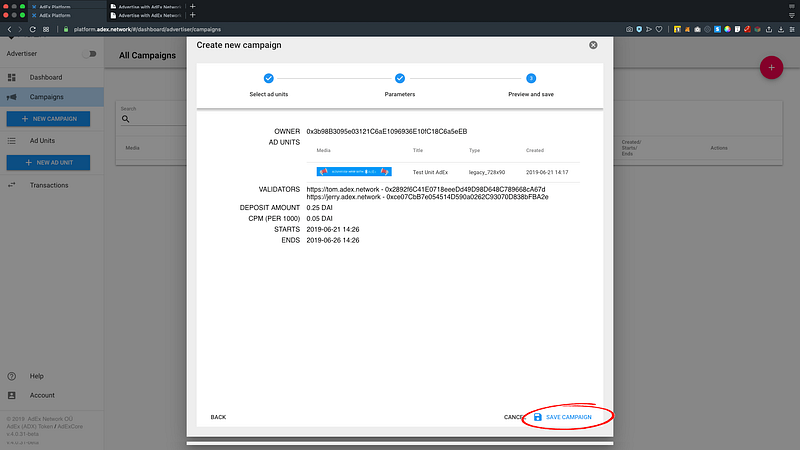Screen dimensions: 800x450
Task: Reload the current page
Action: click(33, 30)
